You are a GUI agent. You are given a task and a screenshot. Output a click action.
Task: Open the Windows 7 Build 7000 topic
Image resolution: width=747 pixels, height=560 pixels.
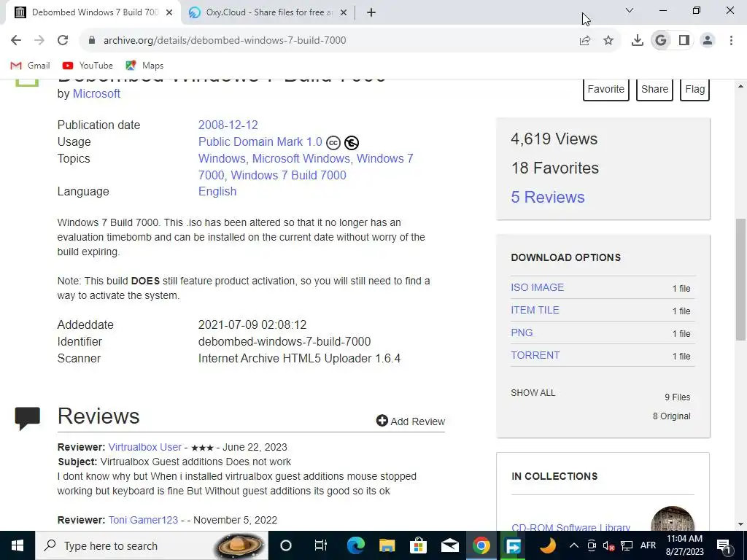pos(289,175)
